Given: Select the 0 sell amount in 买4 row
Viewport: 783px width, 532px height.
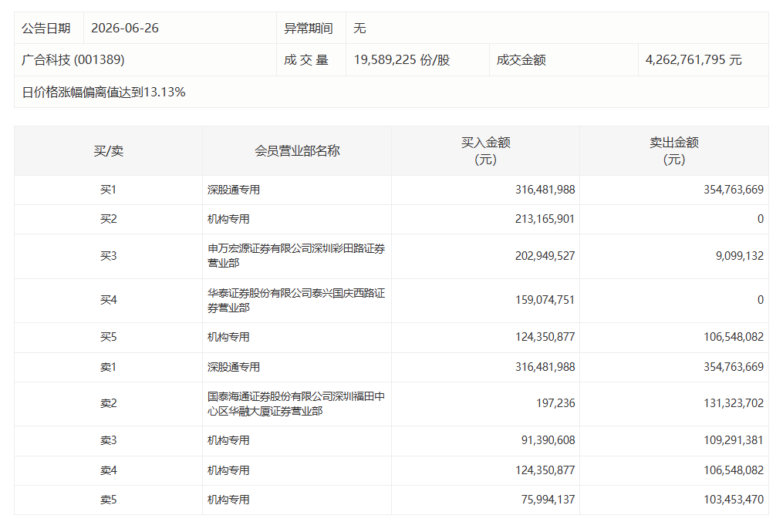Looking at the screenshot, I should click(761, 300).
